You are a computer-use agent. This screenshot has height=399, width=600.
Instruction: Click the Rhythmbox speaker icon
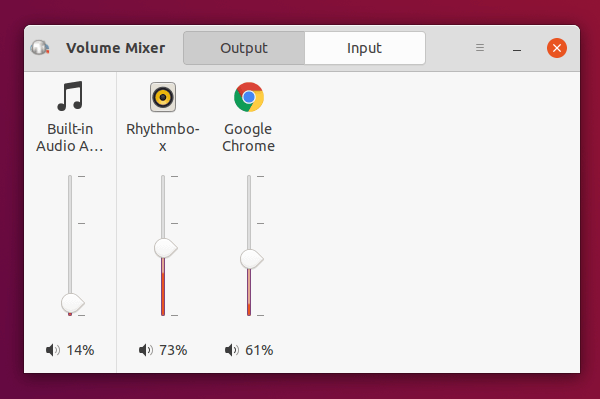163,97
